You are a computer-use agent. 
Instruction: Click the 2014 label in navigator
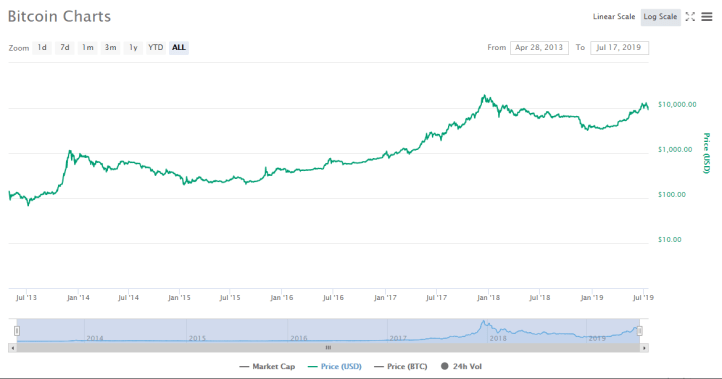pyautogui.click(x=95, y=338)
